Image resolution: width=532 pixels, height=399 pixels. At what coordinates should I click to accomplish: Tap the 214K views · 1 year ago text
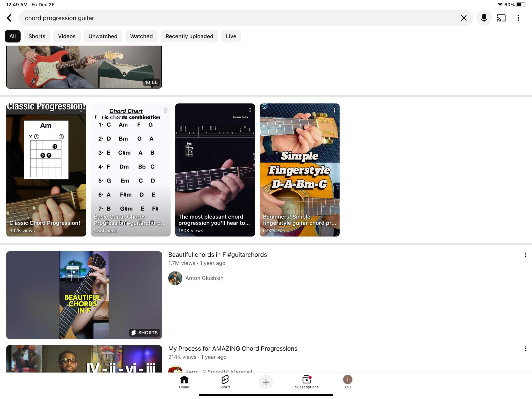(x=197, y=357)
